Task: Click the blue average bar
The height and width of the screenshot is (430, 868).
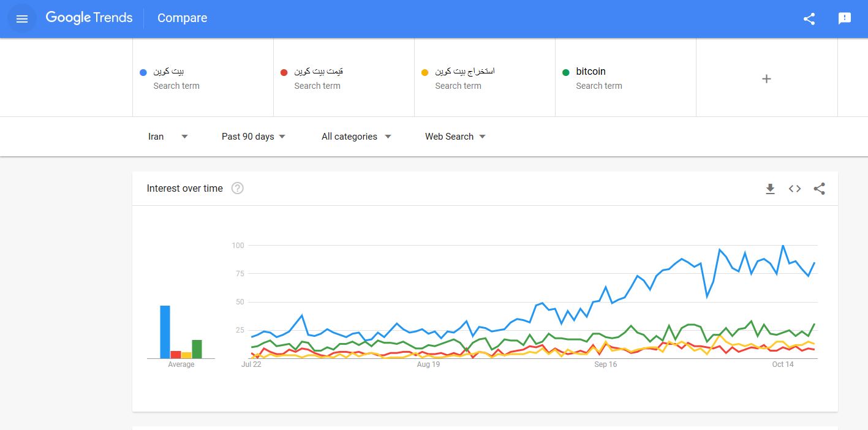Action: (165, 332)
